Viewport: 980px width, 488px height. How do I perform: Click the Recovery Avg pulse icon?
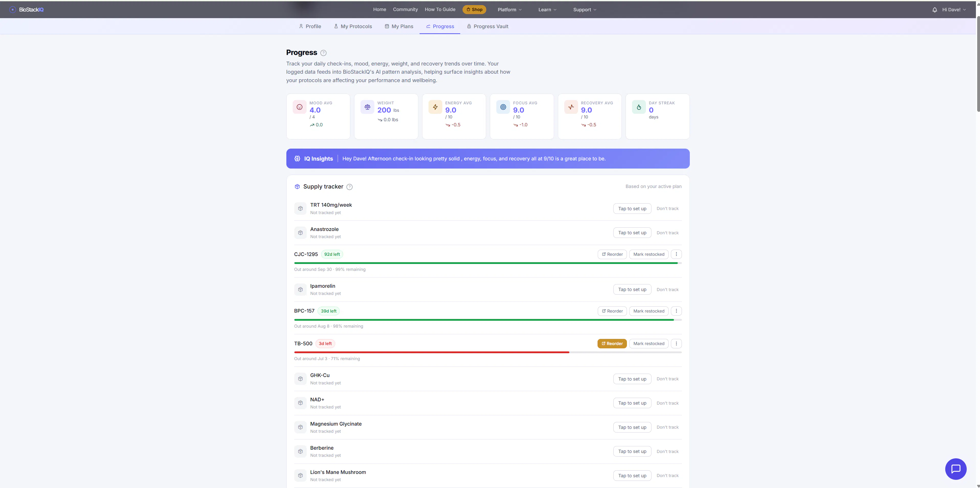tap(571, 107)
